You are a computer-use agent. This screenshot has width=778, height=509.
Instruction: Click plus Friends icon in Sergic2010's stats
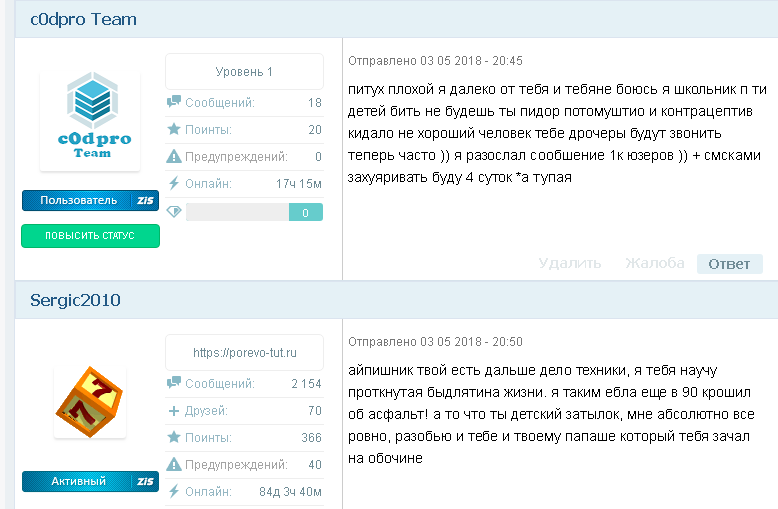point(174,410)
